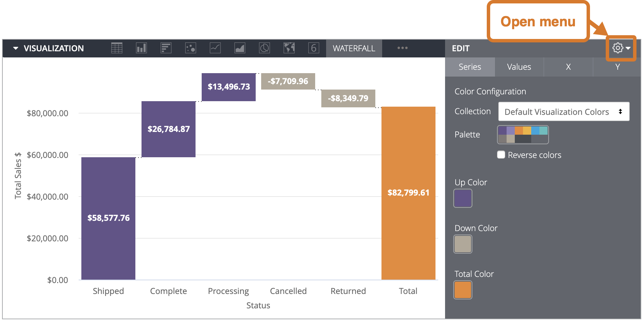Open the gear settings menu
This screenshot has height=322, width=644.
point(621,48)
